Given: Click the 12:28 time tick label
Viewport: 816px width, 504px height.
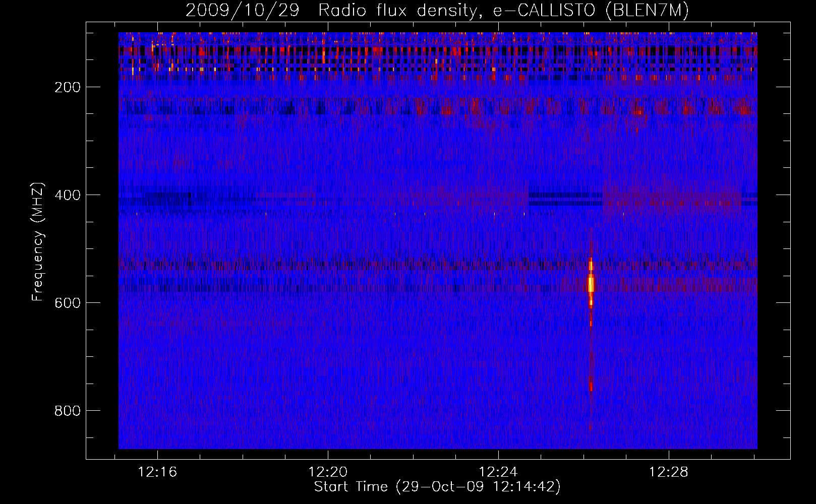Looking at the screenshot, I should 669,472.
